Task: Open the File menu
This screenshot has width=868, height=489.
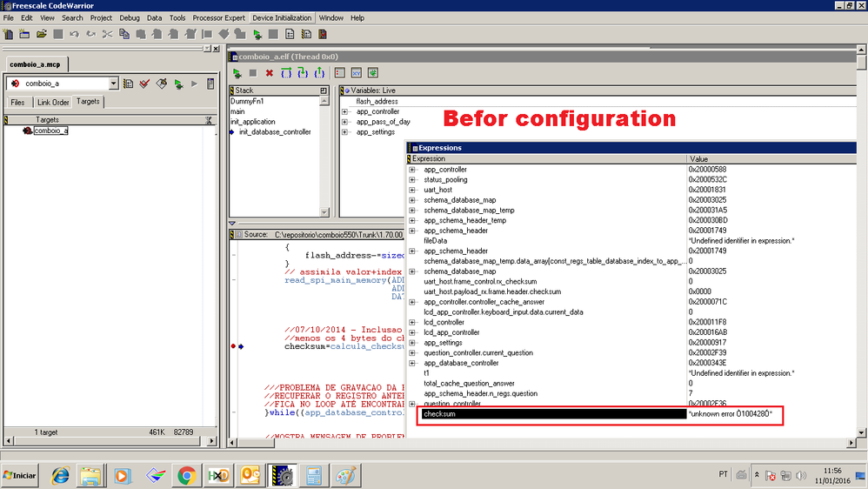Action: (9, 17)
